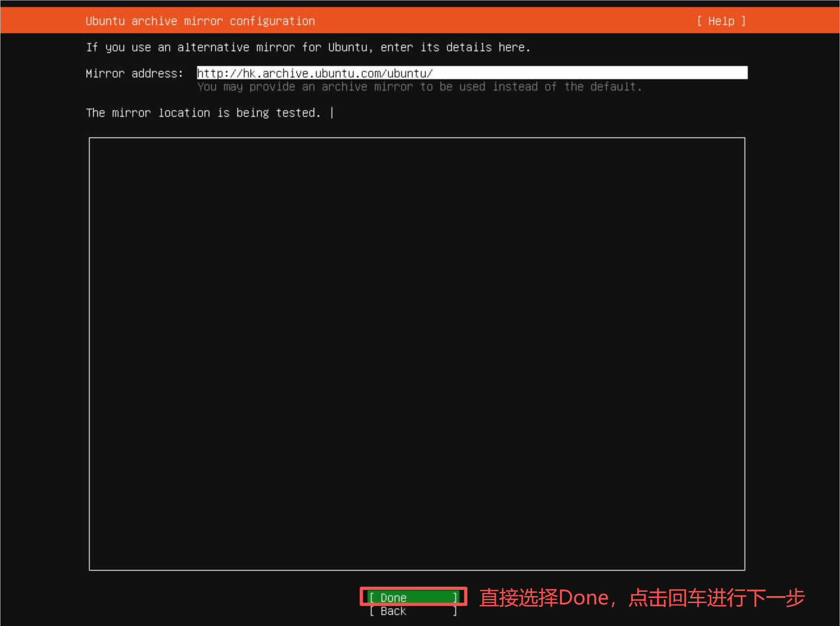Click the closing bracket of Back button

click(455, 611)
